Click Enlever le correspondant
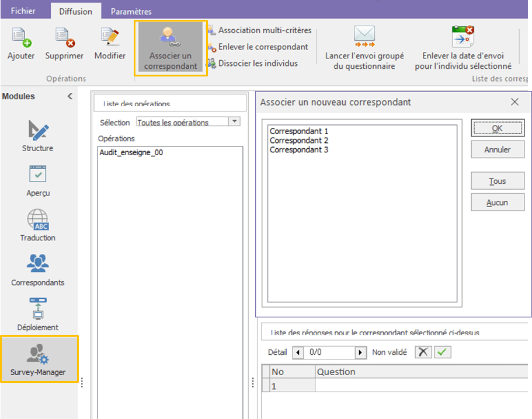Viewport: 532px width, 419px height. (258, 47)
